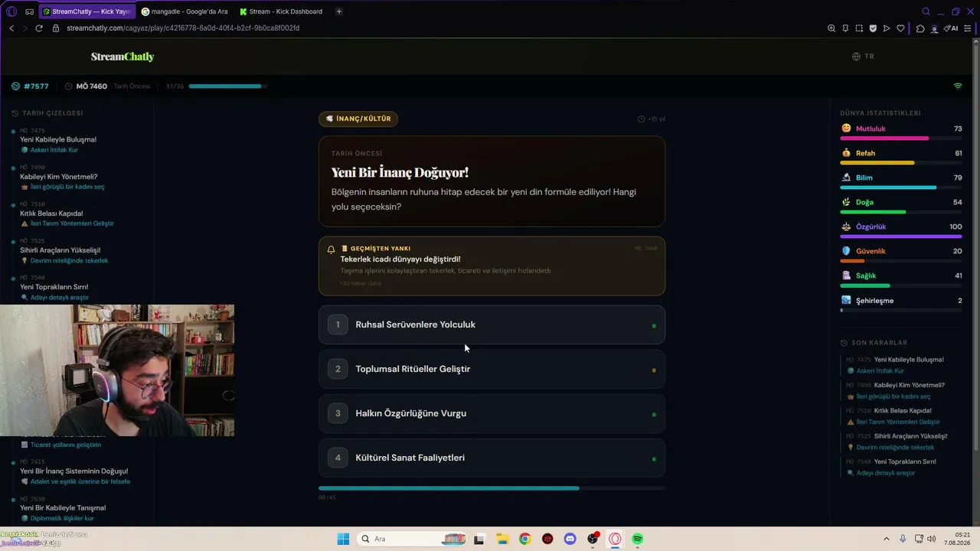Choose option 1 Ruhsal Serüvenlere Yolculuk
This screenshot has height=551, width=980.
(492, 324)
